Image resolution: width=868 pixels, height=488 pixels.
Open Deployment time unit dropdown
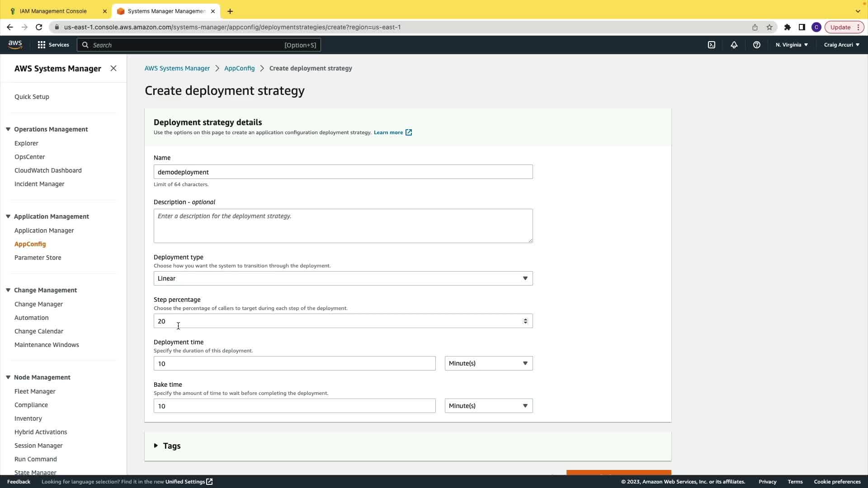[x=488, y=363]
